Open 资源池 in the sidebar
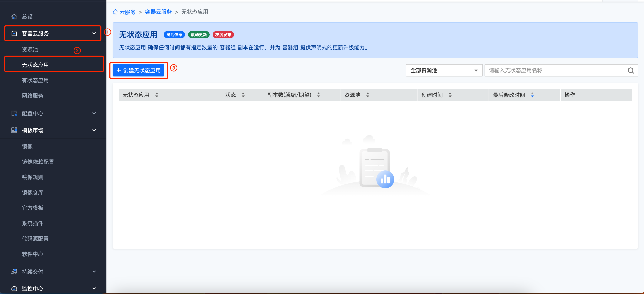The width and height of the screenshot is (644, 294). (x=30, y=50)
